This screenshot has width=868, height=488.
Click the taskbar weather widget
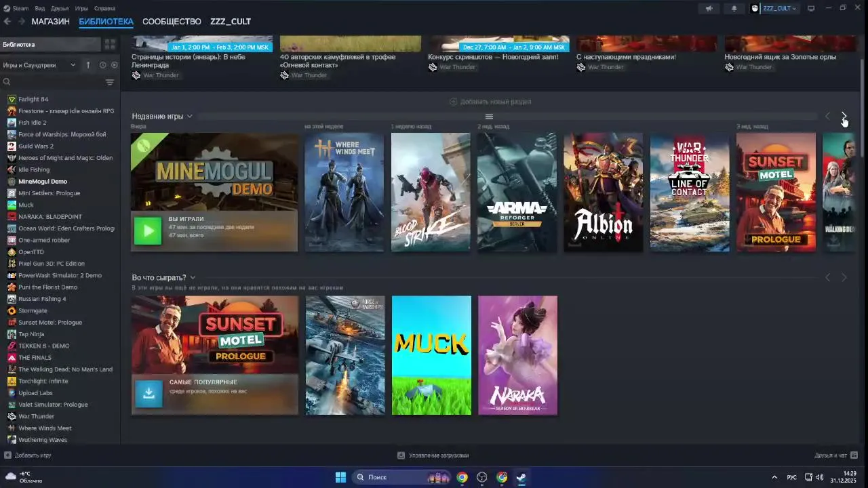coord(24,477)
